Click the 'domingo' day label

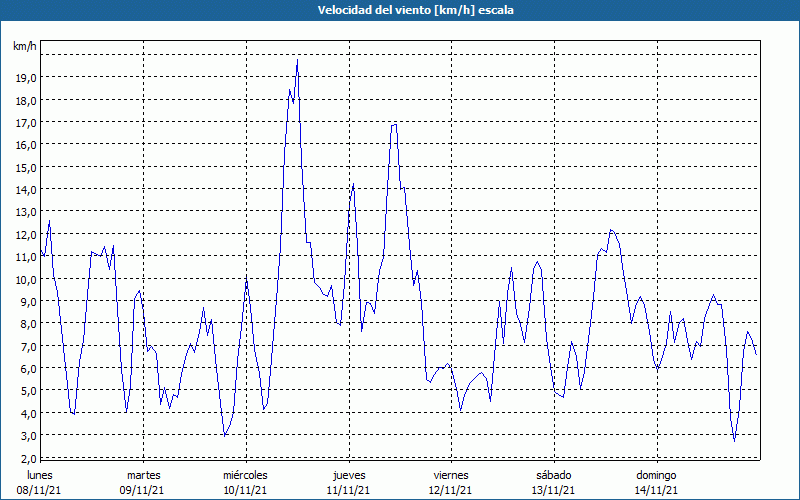tap(656, 476)
